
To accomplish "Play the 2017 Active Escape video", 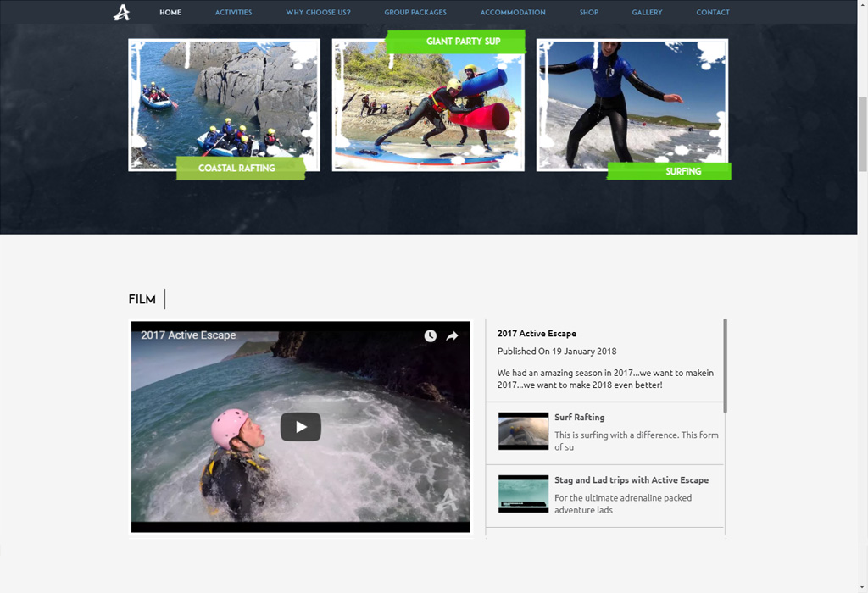I will [301, 427].
